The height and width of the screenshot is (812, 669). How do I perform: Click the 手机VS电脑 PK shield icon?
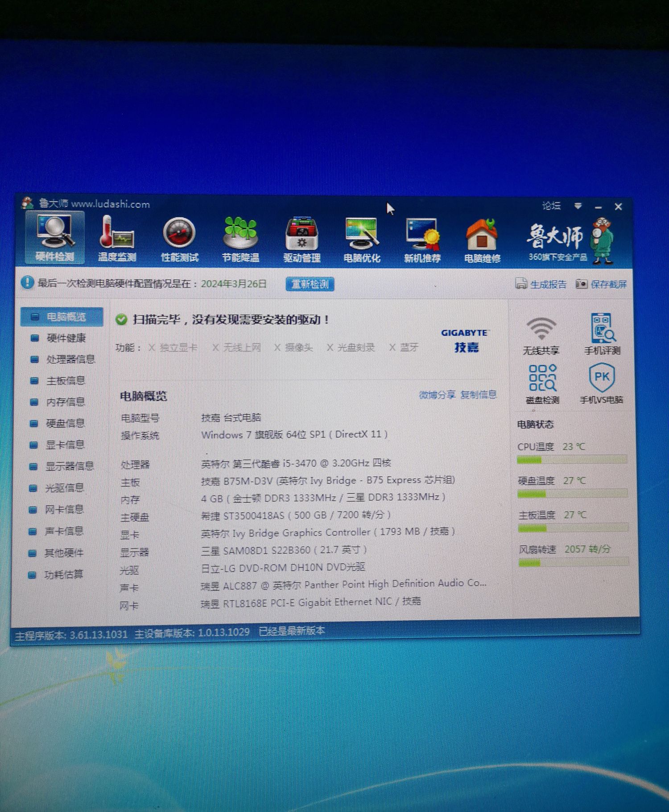pos(602,384)
